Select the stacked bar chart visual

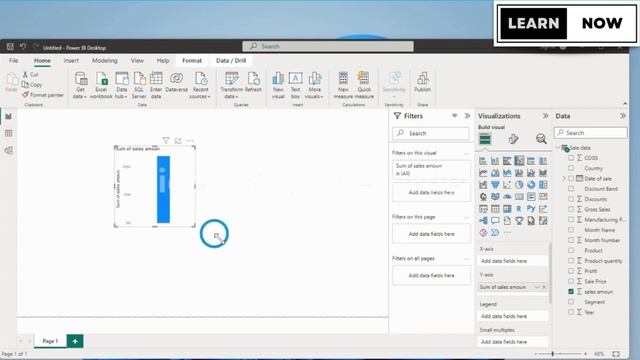[x=483, y=161]
